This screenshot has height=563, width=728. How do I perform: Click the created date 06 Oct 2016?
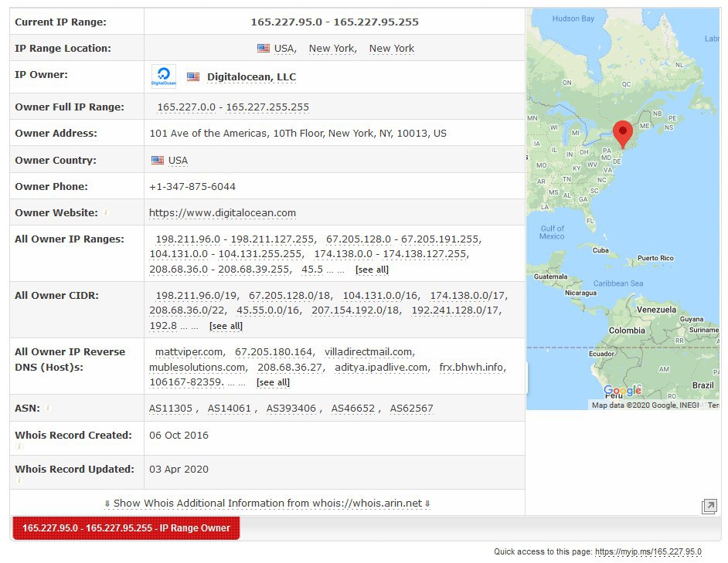pos(179,436)
